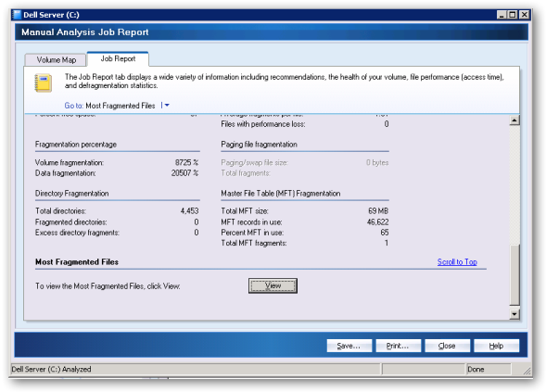
Task: Open Help for the job report
Action: pos(496,346)
